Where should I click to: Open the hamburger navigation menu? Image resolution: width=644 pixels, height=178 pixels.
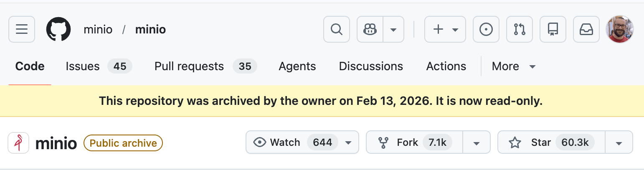tap(22, 29)
